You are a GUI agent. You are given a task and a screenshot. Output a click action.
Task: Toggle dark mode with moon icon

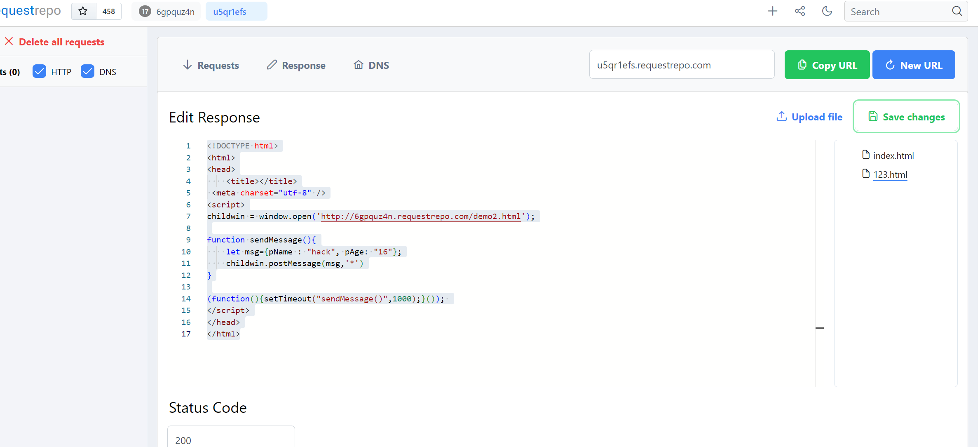click(827, 11)
